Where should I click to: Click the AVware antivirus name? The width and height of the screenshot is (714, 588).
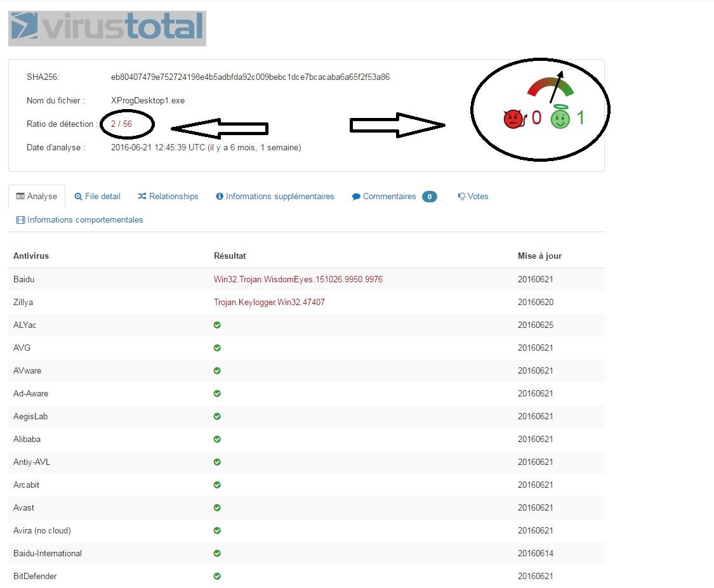[27, 370]
